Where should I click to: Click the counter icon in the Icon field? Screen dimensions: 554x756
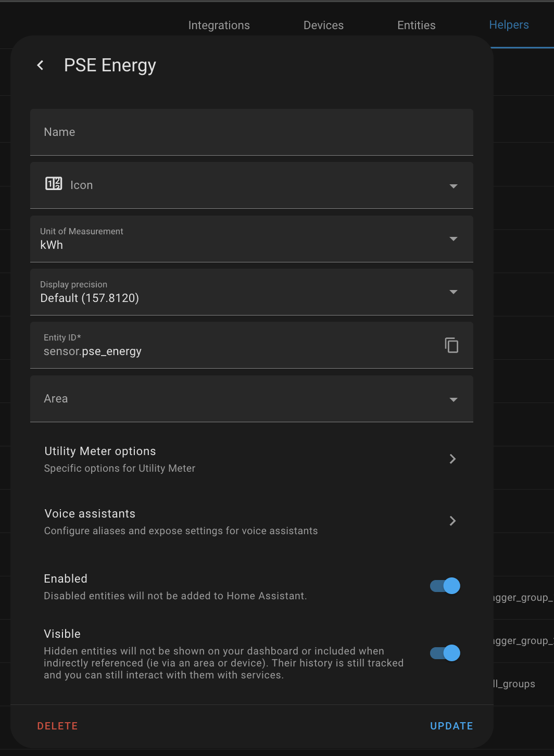tap(53, 184)
